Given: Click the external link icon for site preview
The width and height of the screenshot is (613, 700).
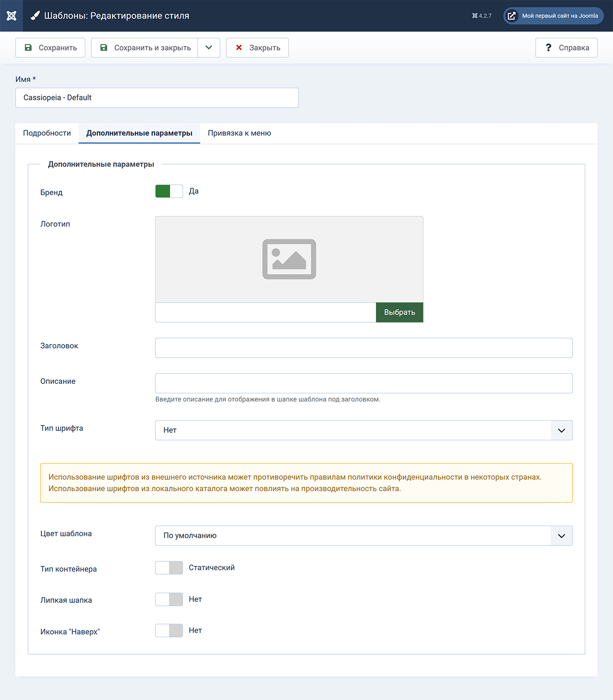Looking at the screenshot, I should tap(511, 16).
